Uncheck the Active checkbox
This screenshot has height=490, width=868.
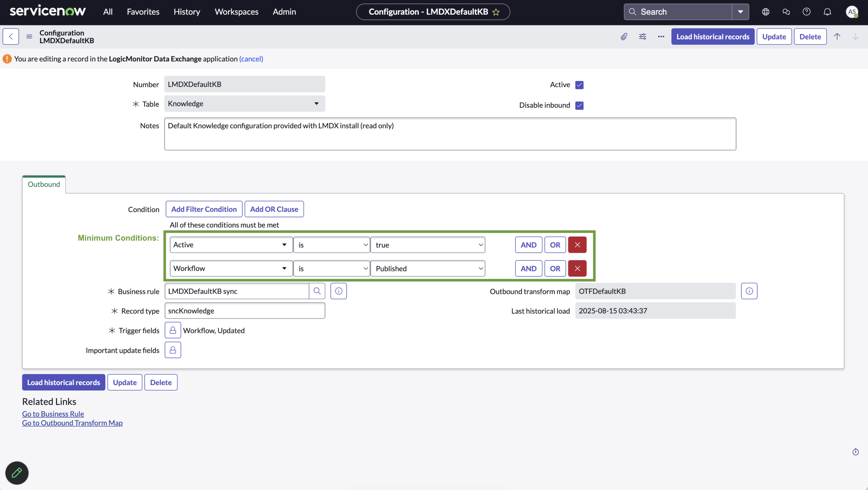coord(579,85)
